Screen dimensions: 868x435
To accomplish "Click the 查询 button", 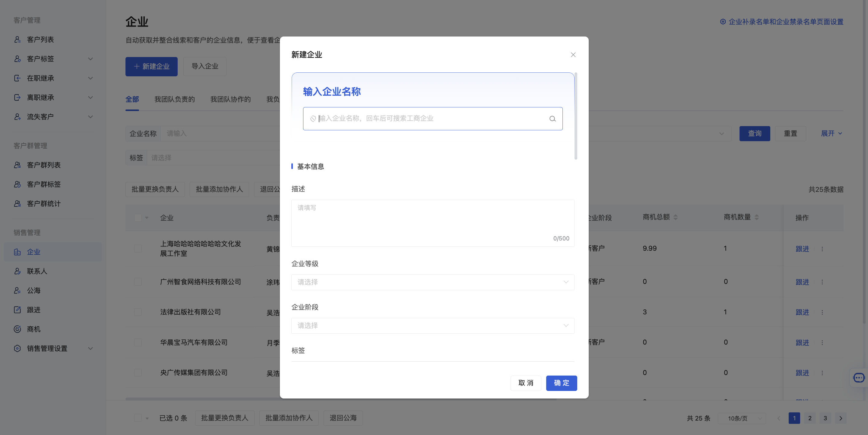I will 754,133.
